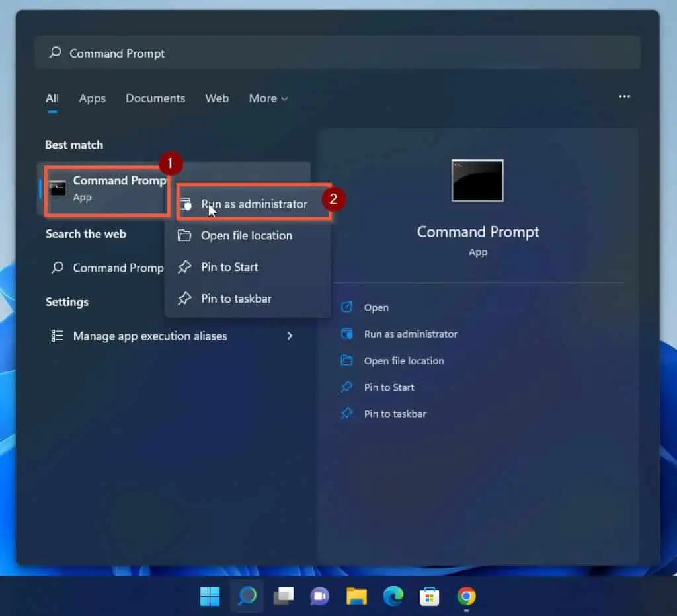
Task: Switch to the Apps search filter tab
Action: [92, 98]
